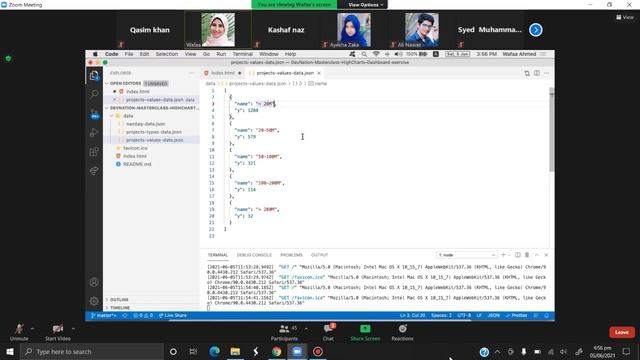Switch to the Problems panel tab
The height and width of the screenshot is (360, 640).
click(x=291, y=255)
